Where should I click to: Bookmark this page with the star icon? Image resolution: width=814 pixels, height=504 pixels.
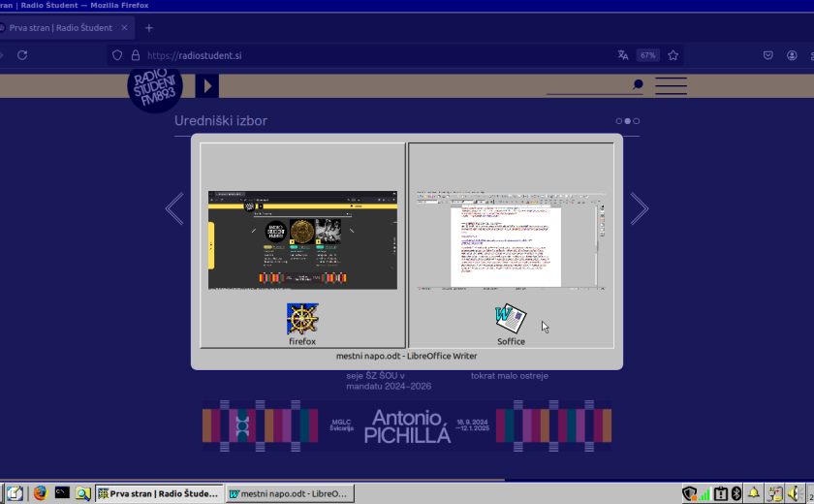(673, 55)
